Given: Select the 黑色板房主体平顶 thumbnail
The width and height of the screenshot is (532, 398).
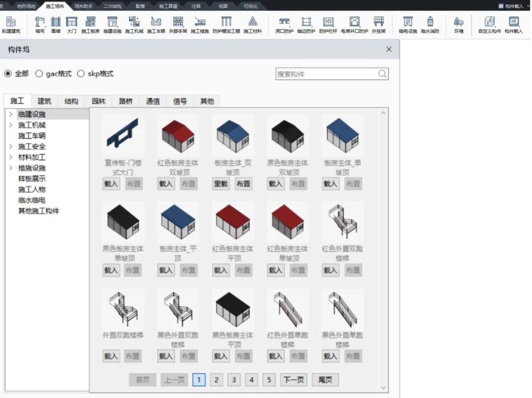Looking at the screenshot, I should click(233, 309).
